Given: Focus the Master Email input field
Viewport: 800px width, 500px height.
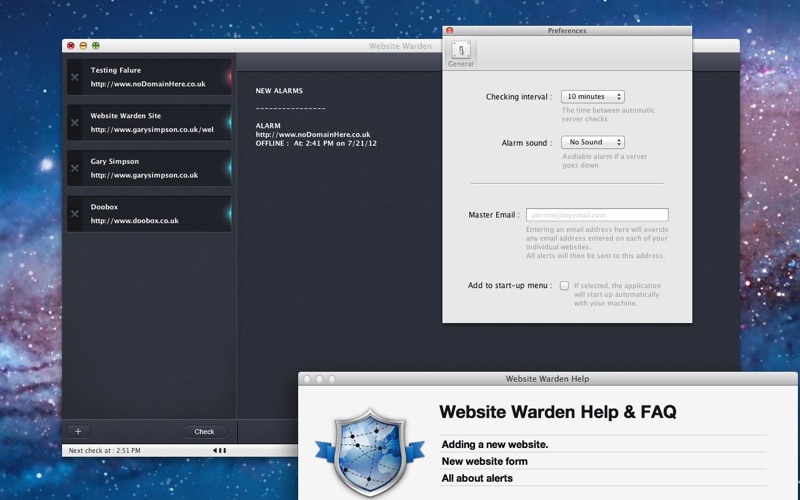Looking at the screenshot, I should click(x=597, y=215).
